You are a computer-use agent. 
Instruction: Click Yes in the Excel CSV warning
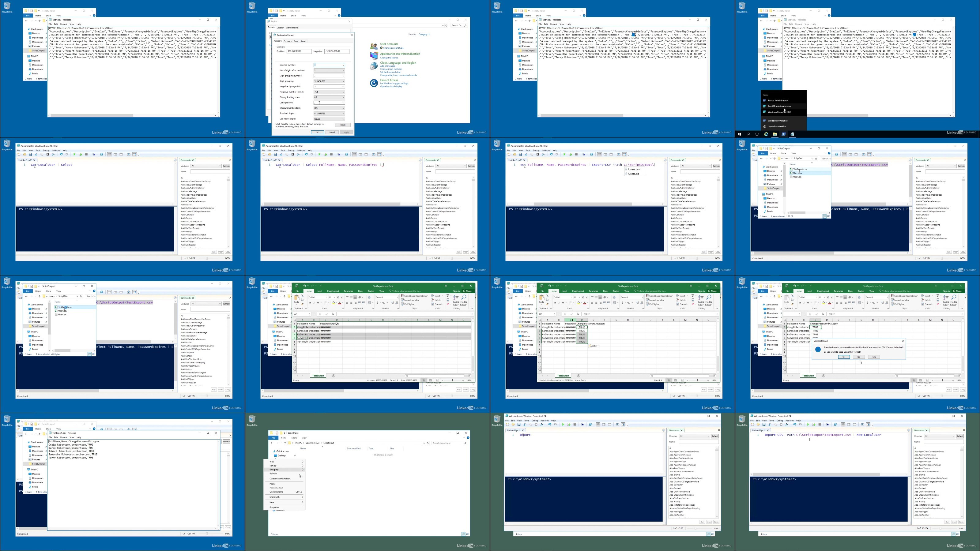(844, 357)
